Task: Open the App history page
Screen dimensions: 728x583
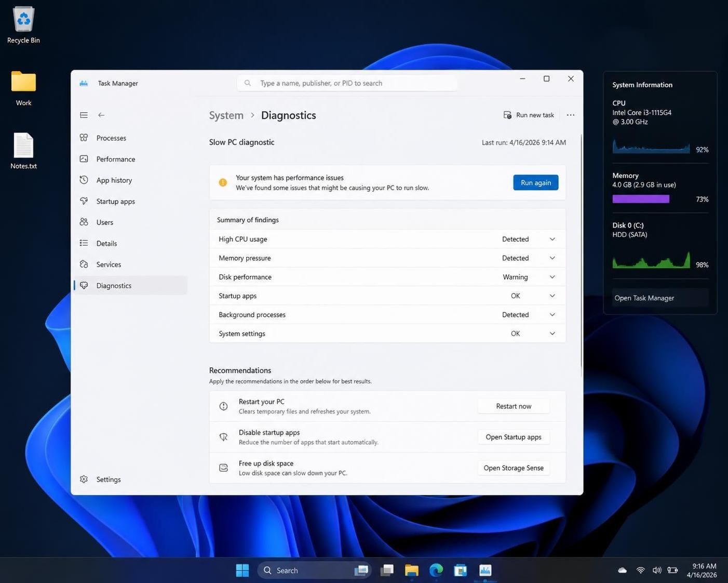Action: click(x=130, y=180)
